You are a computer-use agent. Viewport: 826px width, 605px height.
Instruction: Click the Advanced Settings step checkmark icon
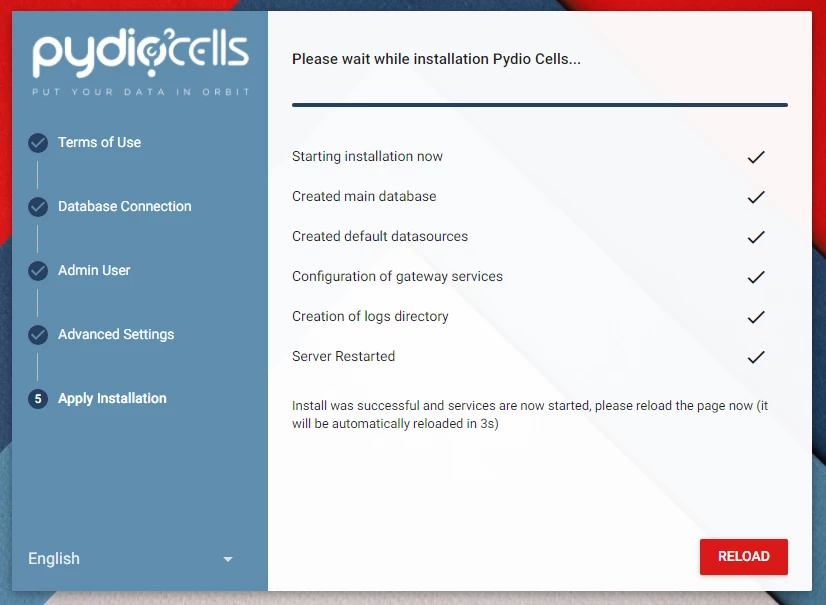38,335
